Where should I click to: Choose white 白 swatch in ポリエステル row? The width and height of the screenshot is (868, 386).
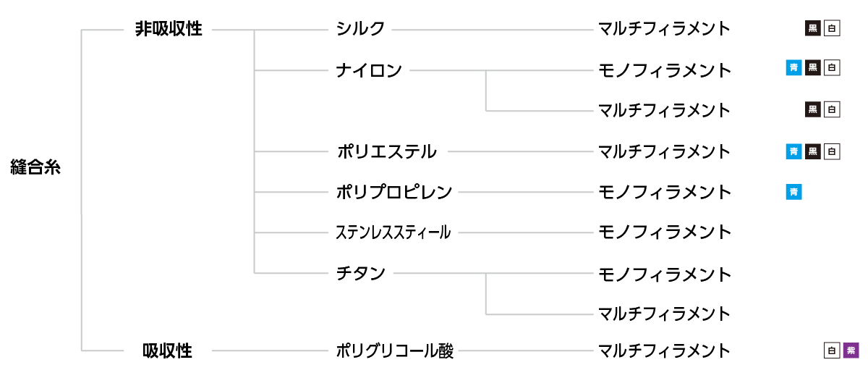[x=832, y=151]
